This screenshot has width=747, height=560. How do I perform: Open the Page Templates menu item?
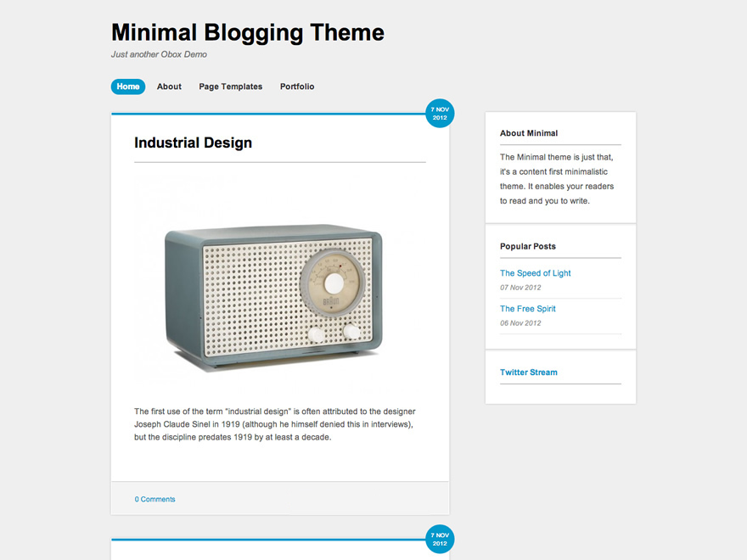(x=230, y=87)
